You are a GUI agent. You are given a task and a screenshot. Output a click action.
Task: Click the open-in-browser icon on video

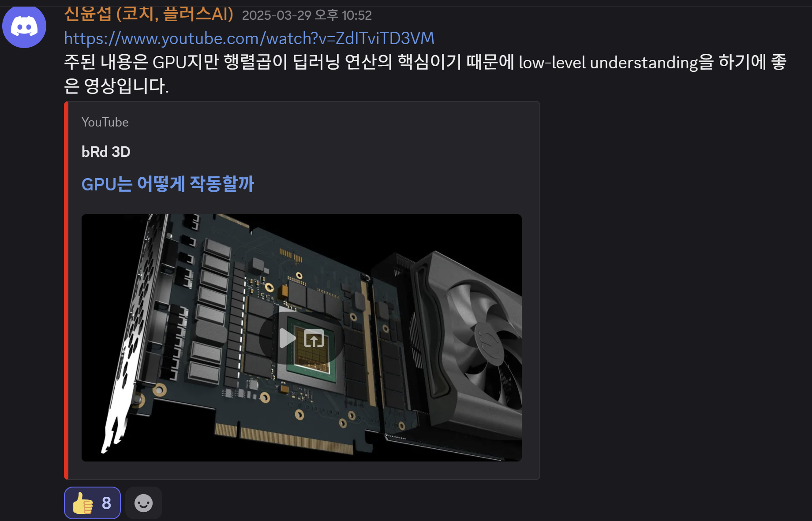click(314, 339)
